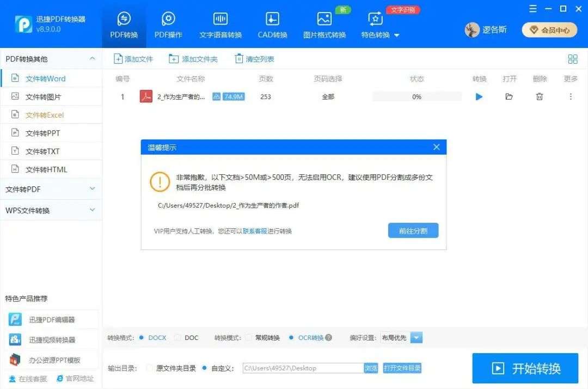
Task: Click the warning exclamation icon in dialog
Action: pyautogui.click(x=160, y=182)
